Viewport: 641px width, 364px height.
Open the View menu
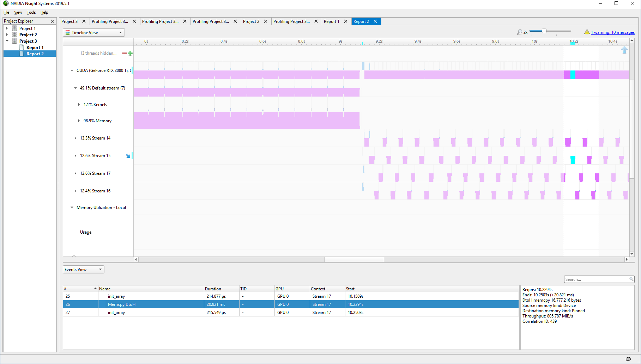coord(18,12)
